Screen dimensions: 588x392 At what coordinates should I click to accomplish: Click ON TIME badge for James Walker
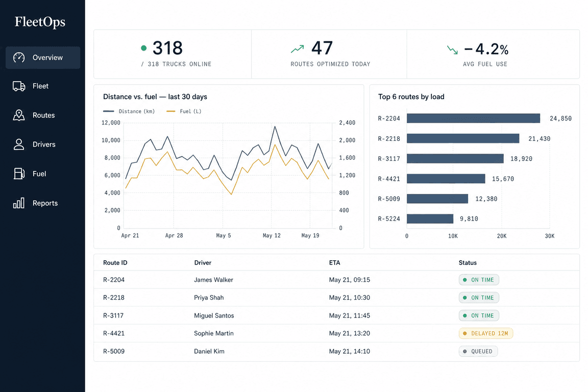[x=479, y=280]
